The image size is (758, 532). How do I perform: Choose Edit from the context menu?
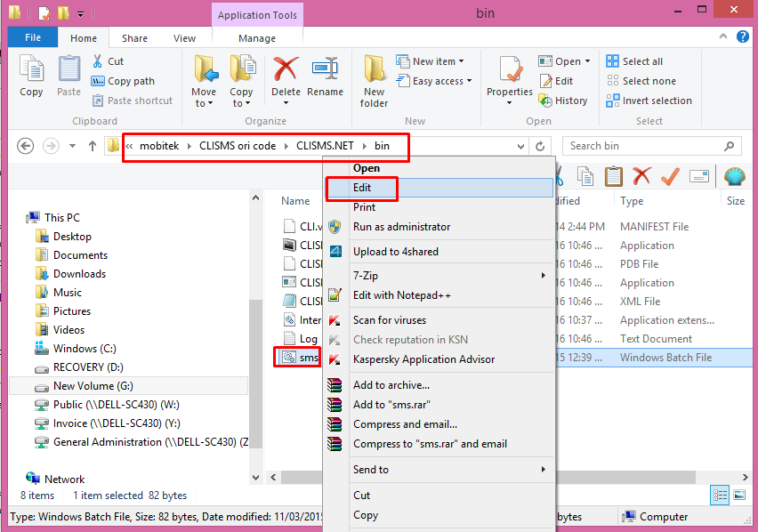[362, 188]
